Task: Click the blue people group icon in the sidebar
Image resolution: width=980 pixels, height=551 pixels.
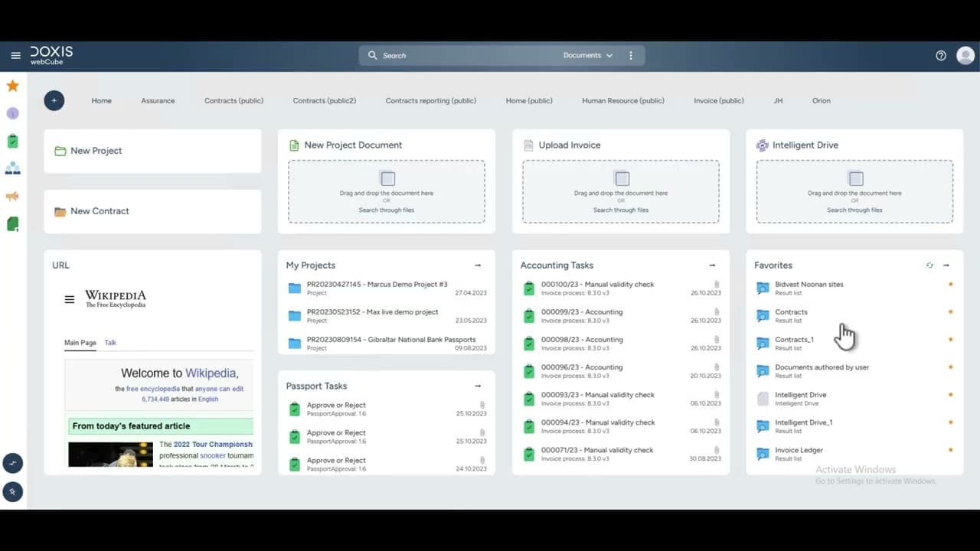Action: 13,168
